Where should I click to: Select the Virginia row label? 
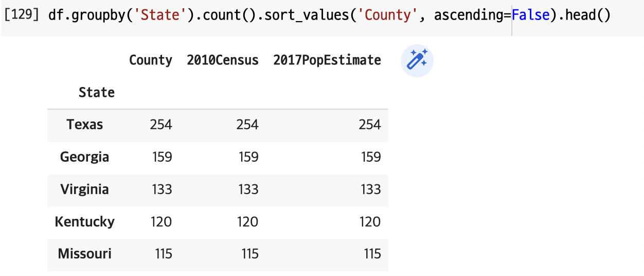coord(85,189)
